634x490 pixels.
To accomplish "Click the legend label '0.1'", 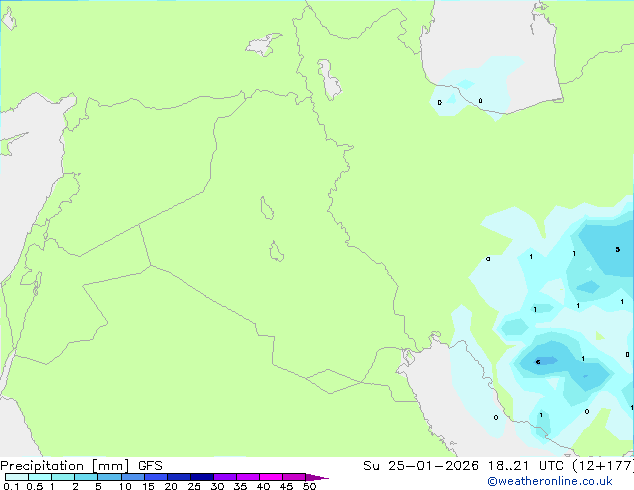I will pyautogui.click(x=11, y=486).
